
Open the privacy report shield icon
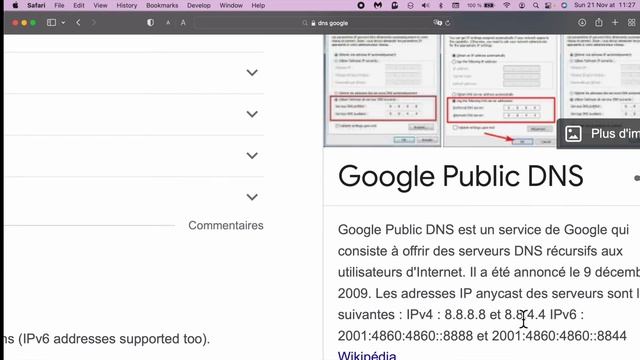[150, 23]
